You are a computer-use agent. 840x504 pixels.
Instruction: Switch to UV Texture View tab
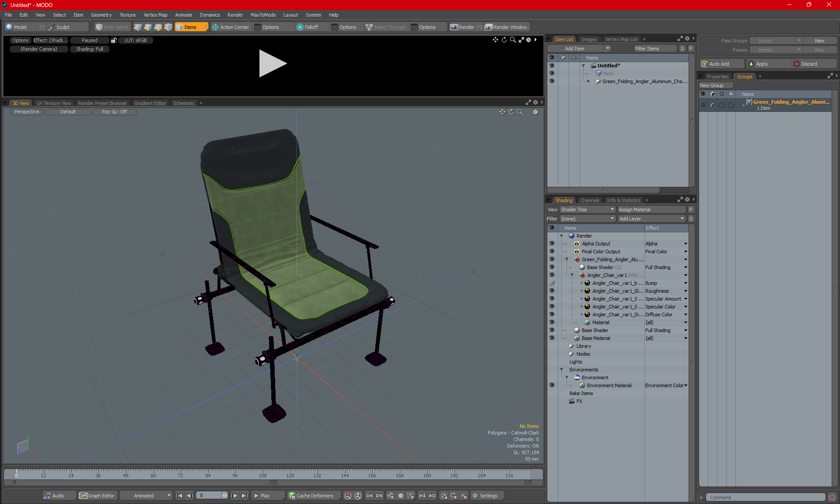54,103
